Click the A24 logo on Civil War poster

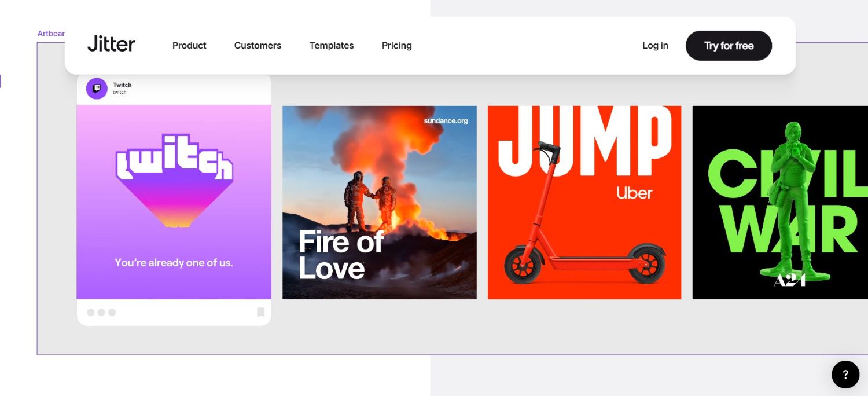click(789, 280)
